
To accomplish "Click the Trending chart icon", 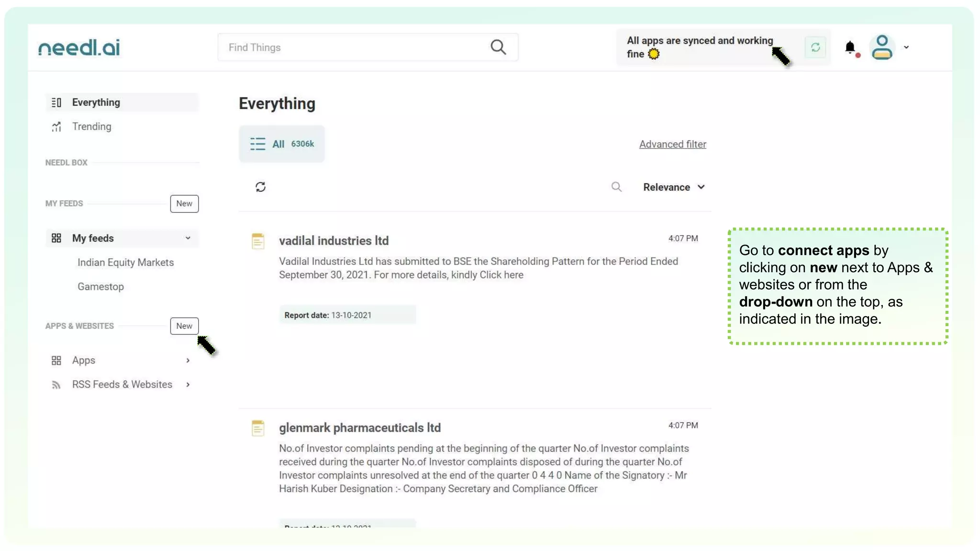I will tap(56, 127).
